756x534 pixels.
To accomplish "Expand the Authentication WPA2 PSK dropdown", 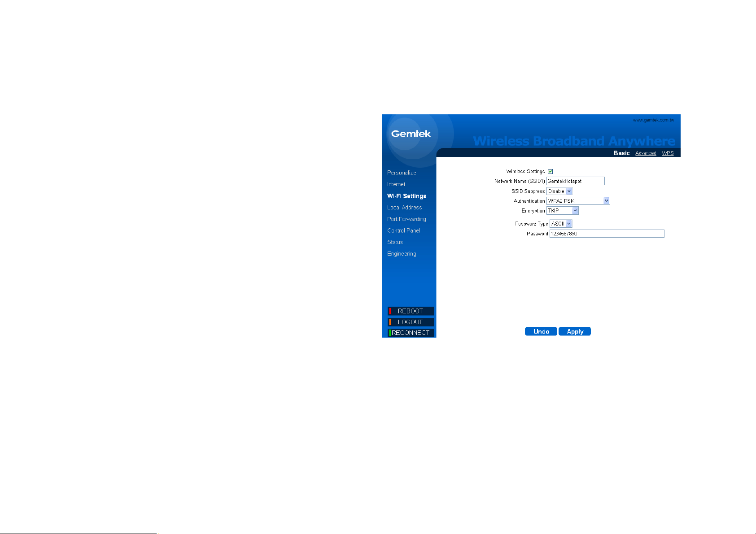I will point(578,201).
